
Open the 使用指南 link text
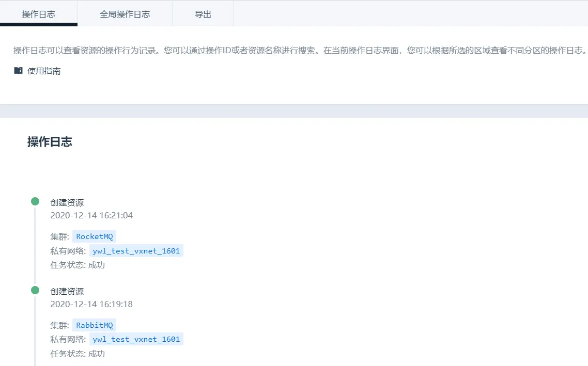(44, 71)
